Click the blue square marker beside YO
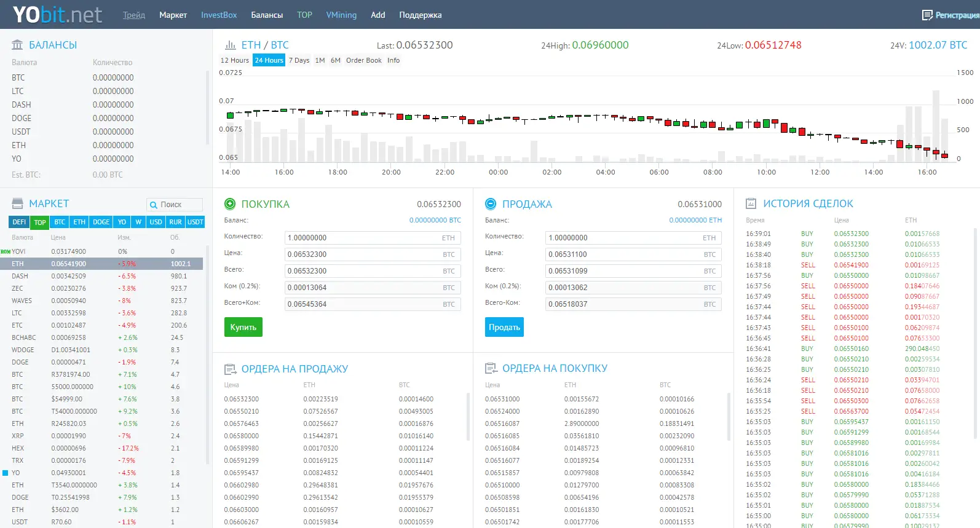Screen dimensions: 980x528 (x=6, y=473)
